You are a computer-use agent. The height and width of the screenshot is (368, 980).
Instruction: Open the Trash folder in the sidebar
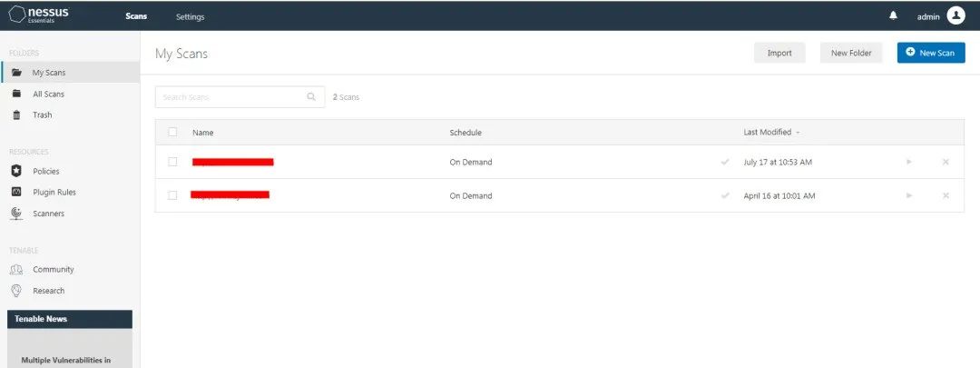click(x=42, y=114)
